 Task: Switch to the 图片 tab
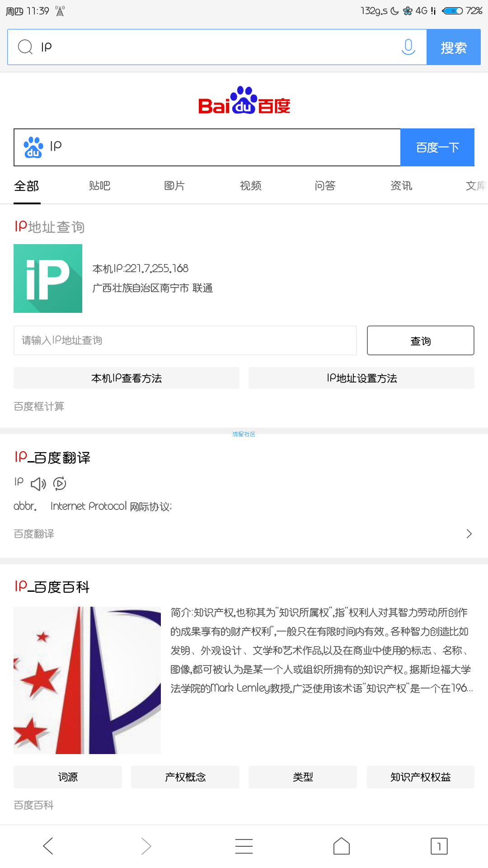(174, 186)
